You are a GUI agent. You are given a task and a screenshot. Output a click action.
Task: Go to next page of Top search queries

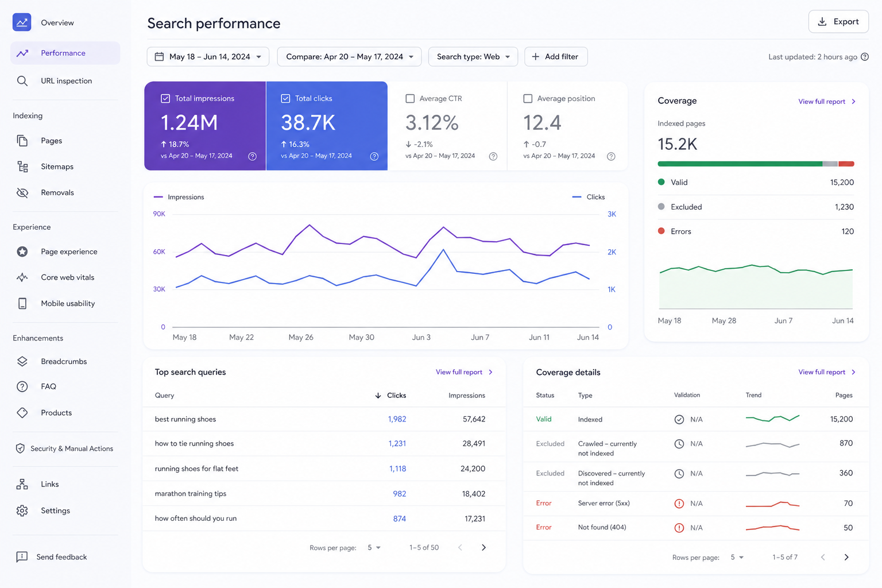click(483, 548)
